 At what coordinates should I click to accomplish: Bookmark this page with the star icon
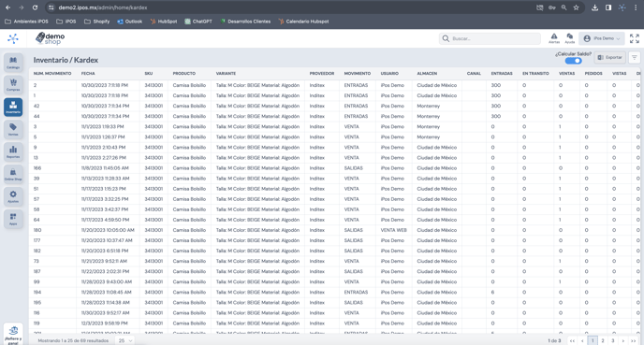[x=577, y=7]
